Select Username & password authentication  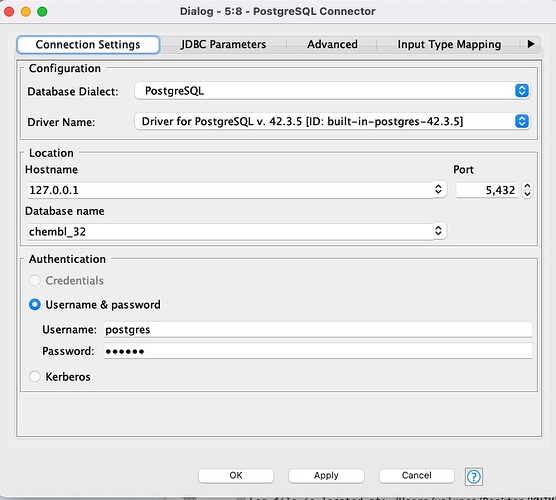click(x=35, y=304)
